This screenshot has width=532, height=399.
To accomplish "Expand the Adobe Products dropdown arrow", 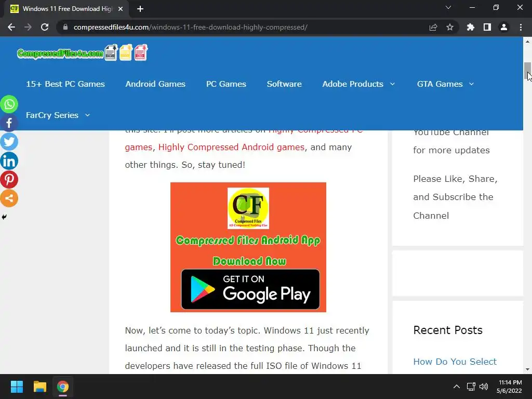I will coord(393,84).
